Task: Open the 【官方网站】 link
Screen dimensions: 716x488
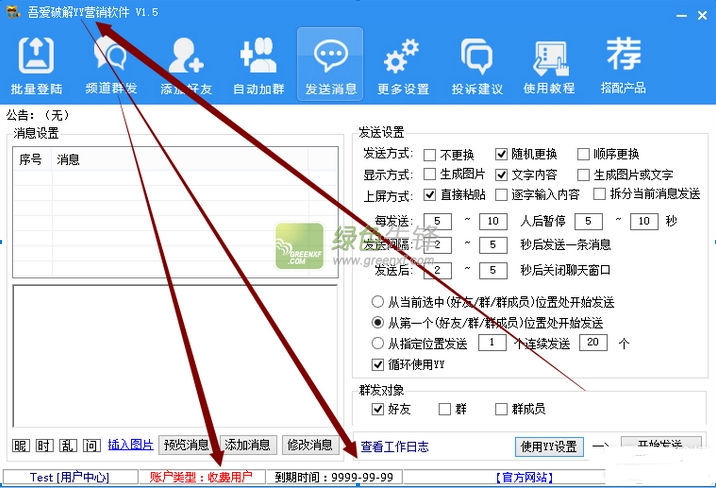Action: 524,478
